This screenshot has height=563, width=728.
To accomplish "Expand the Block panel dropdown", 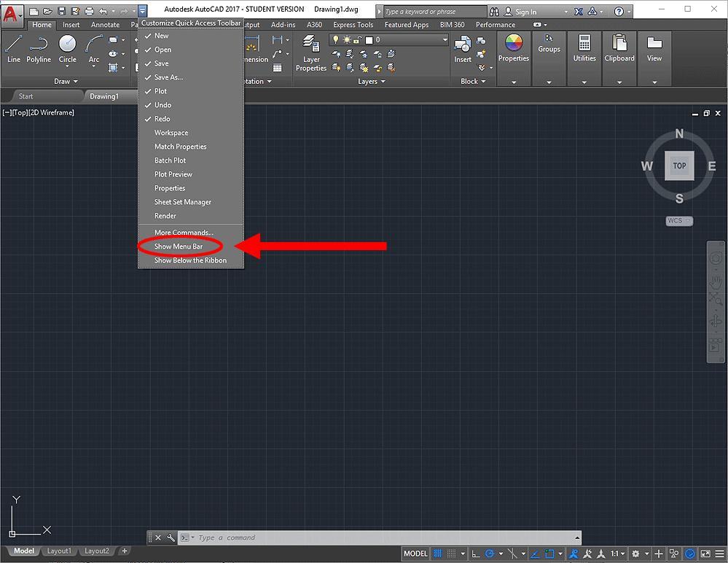I will [473, 81].
